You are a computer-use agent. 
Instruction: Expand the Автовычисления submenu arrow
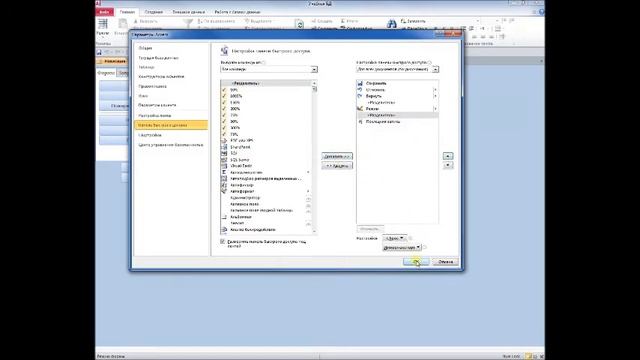pyautogui.click(x=308, y=172)
